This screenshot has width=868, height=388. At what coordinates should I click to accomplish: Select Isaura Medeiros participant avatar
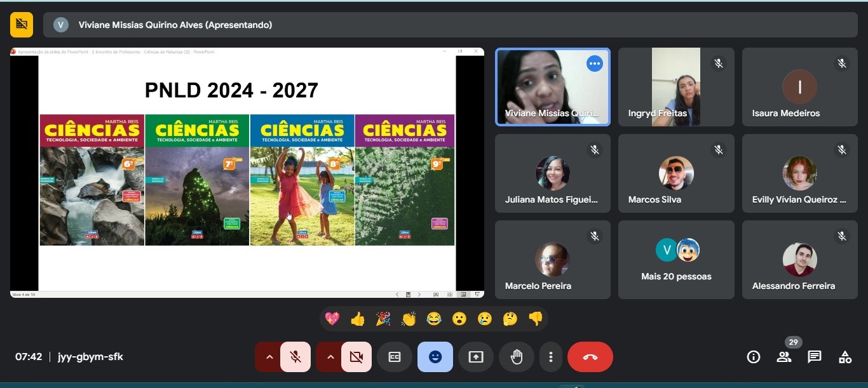coord(799,87)
